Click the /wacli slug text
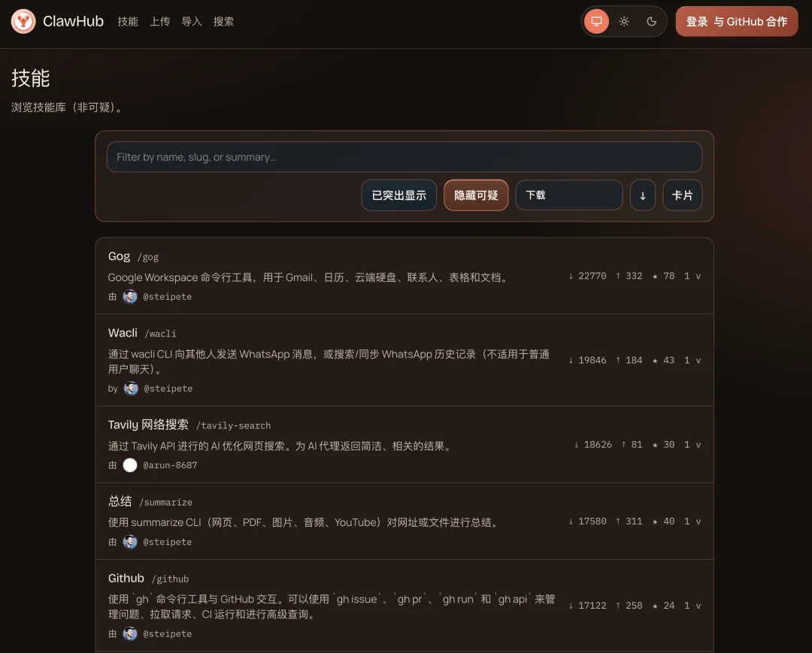Viewport: 812px width, 653px height. pos(161,334)
